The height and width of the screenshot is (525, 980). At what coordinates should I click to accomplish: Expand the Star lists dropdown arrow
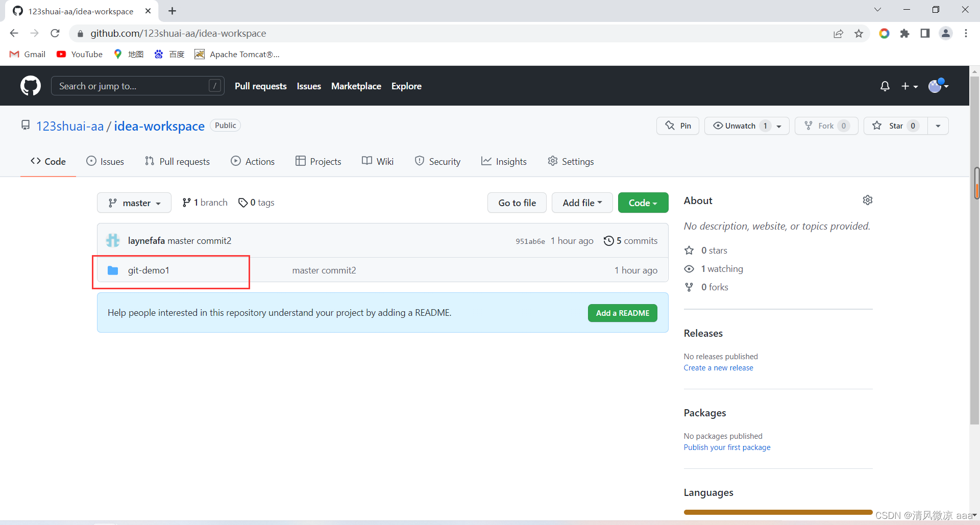point(938,126)
